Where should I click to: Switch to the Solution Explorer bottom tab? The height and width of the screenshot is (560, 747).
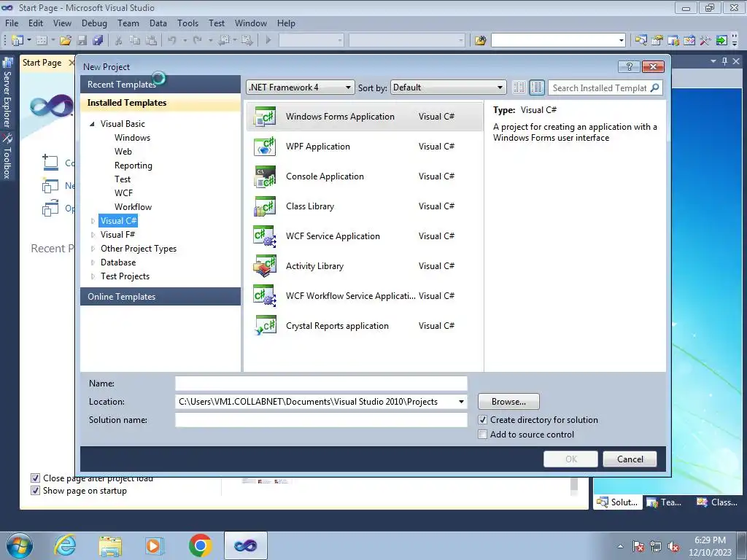click(x=617, y=502)
